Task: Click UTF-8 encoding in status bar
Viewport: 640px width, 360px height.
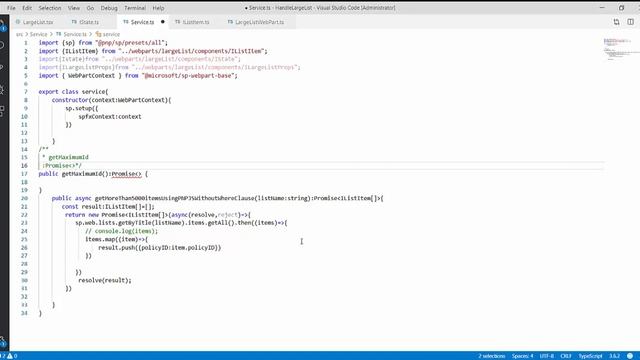Action: pyautogui.click(x=547, y=356)
